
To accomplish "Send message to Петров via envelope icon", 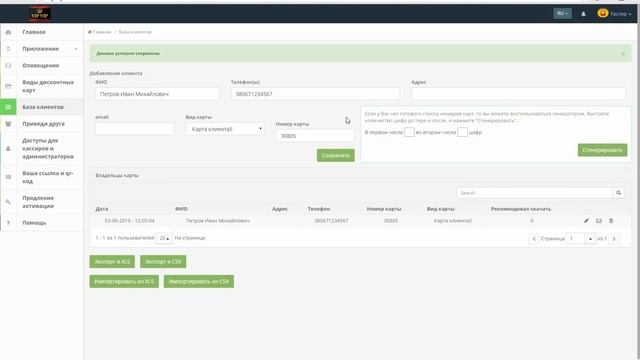I will (x=599, y=220).
